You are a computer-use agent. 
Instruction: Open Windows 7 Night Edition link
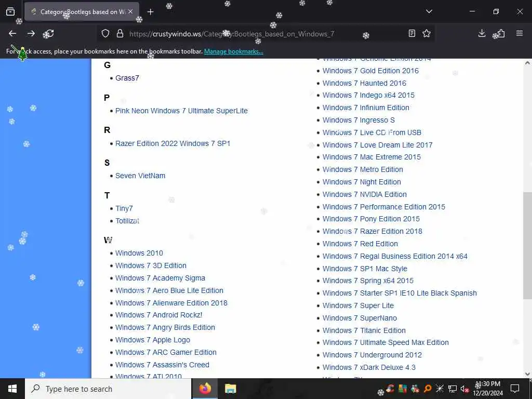(x=362, y=182)
